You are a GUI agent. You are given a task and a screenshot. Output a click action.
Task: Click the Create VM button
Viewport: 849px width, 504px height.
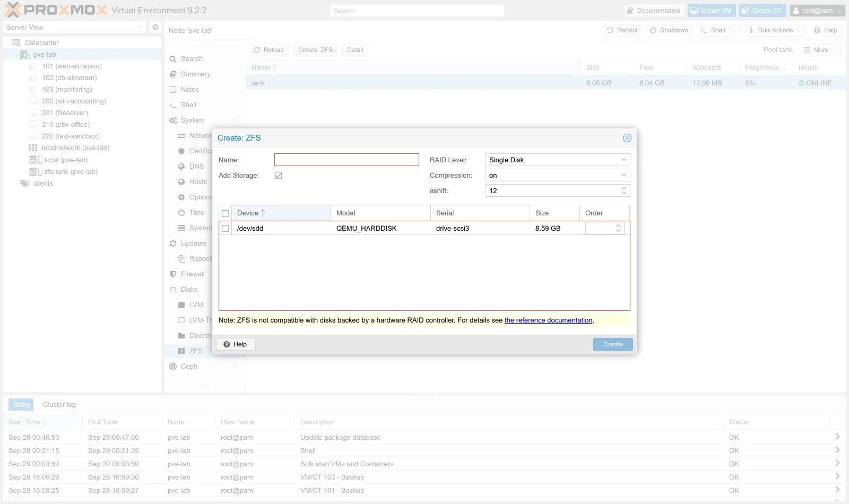(711, 11)
